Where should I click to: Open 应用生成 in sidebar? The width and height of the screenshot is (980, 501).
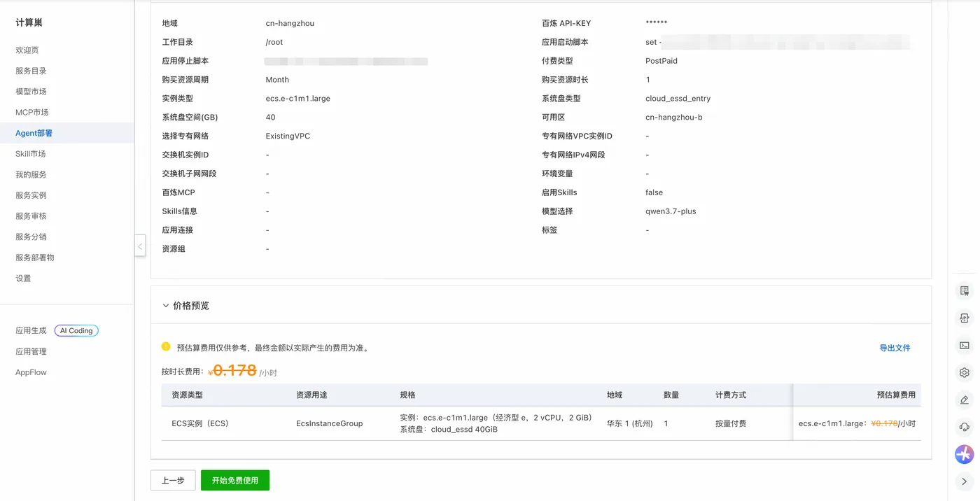click(31, 331)
